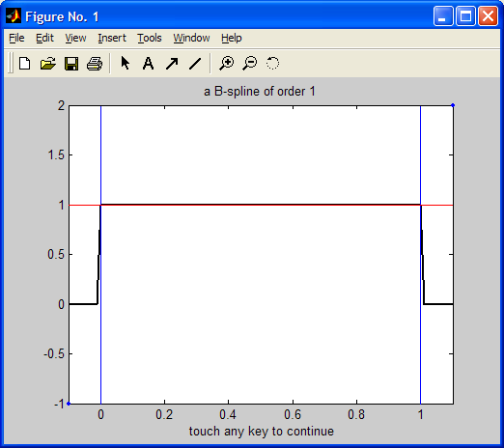Click the plot title 'a B-spline of order 1'
This screenshot has height=448, width=504.
(260, 92)
